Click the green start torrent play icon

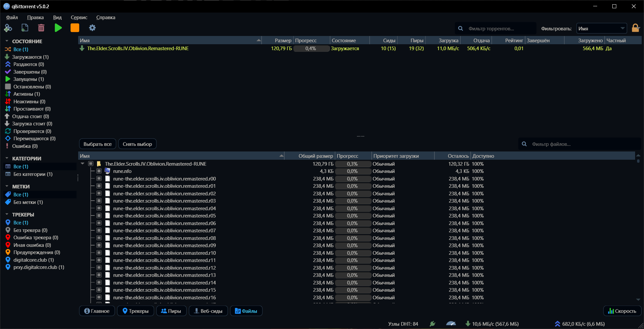pos(58,28)
